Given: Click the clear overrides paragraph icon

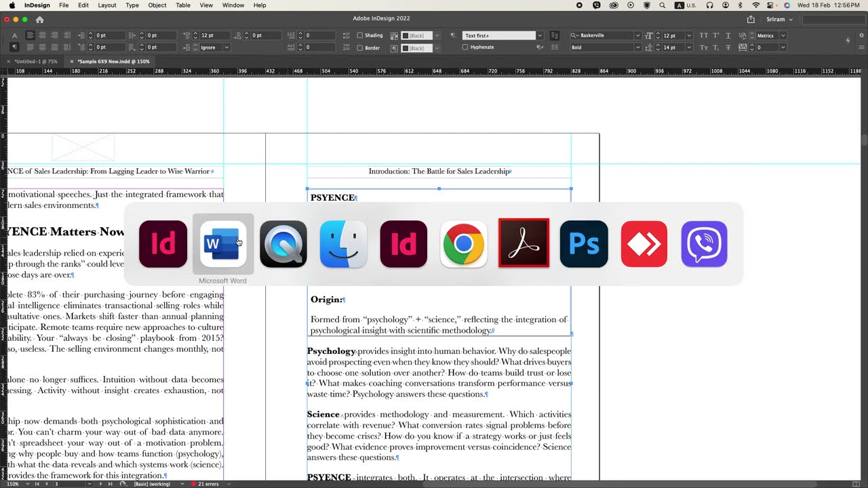Looking at the screenshot, I should click(540, 47).
